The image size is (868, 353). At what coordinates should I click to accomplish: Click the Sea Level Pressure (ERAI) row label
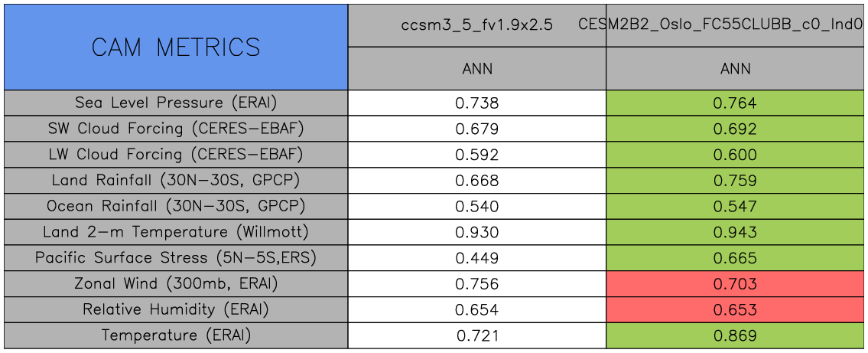coord(176,103)
